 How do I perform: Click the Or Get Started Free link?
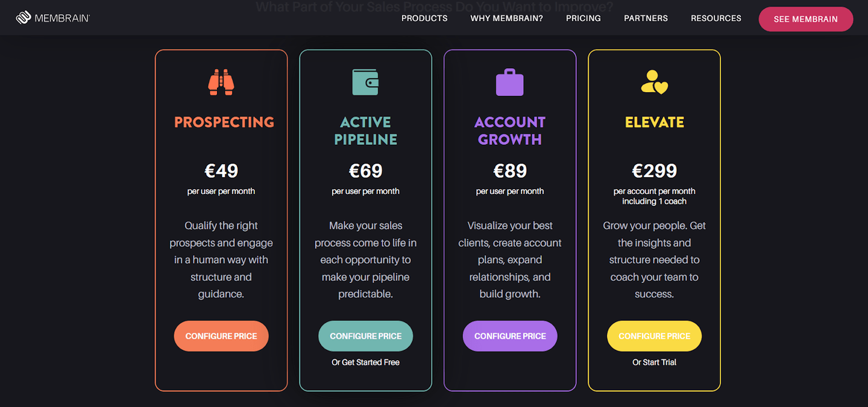click(366, 362)
